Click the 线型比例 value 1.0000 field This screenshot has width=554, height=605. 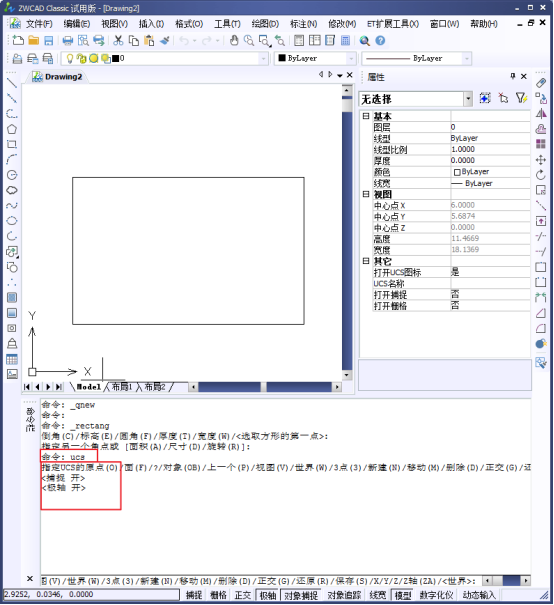tap(490, 149)
